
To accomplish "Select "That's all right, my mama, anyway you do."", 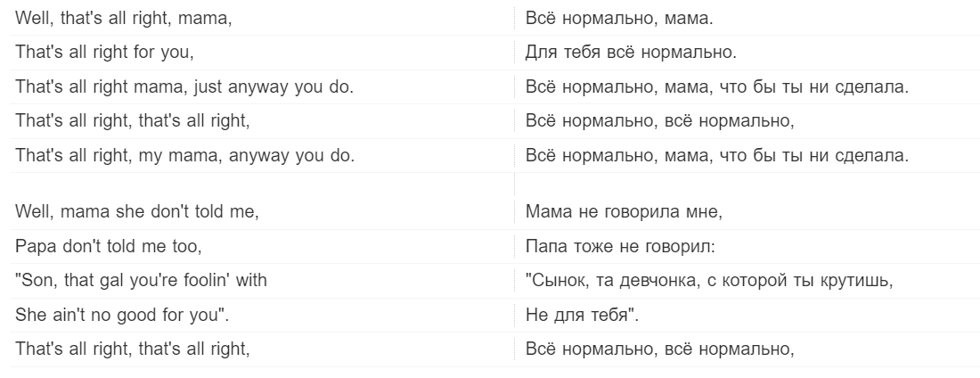I will click(185, 155).
